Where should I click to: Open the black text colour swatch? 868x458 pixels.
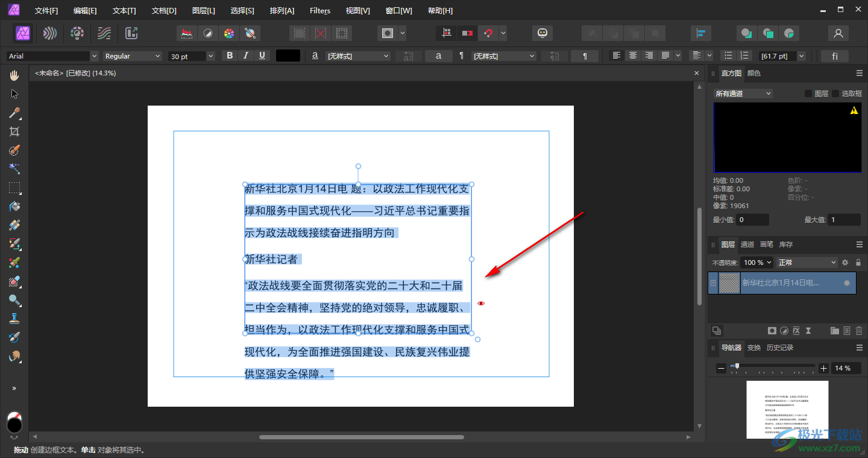click(x=288, y=56)
